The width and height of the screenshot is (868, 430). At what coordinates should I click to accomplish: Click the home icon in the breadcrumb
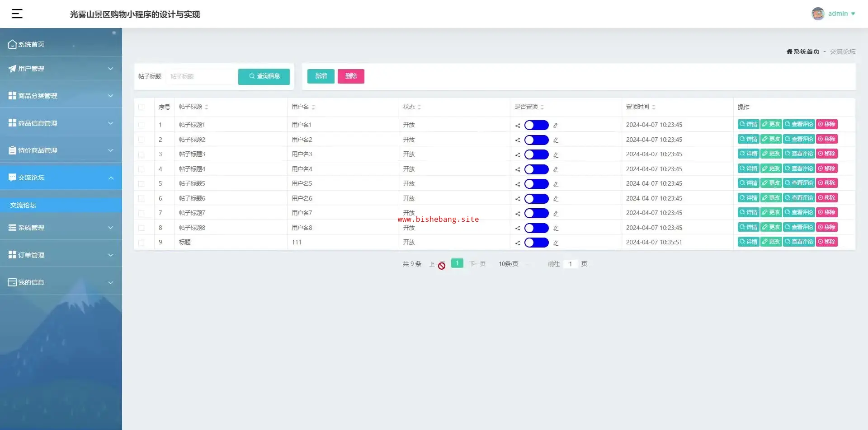pos(789,51)
